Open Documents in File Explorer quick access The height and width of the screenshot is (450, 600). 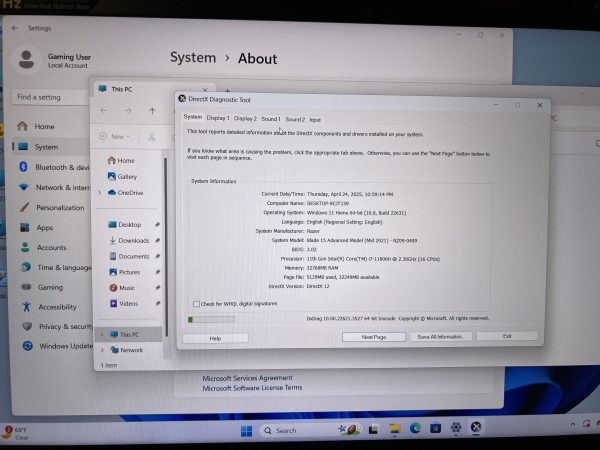[129, 256]
